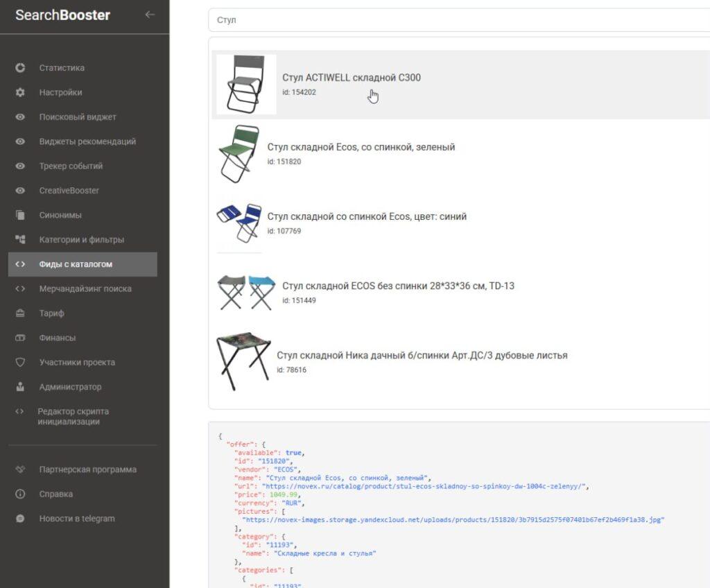Click the Синонимы documents icon
The height and width of the screenshot is (588, 710).
point(20,215)
